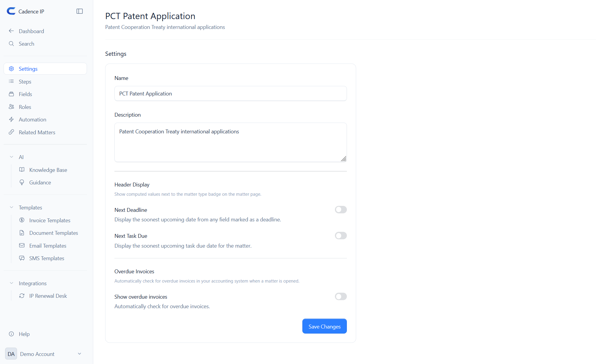Return to Dashboard link
The image size is (605, 364).
tap(45, 31)
